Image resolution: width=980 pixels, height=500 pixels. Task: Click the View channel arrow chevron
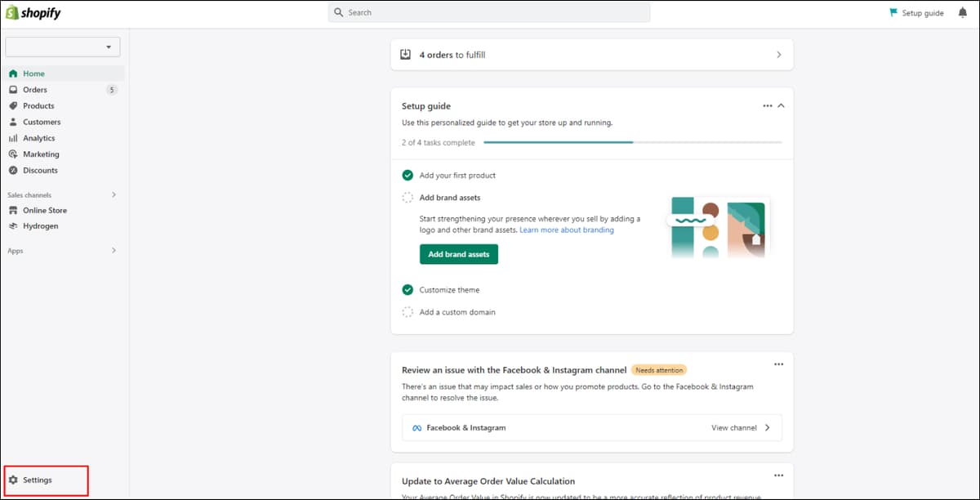[767, 428]
